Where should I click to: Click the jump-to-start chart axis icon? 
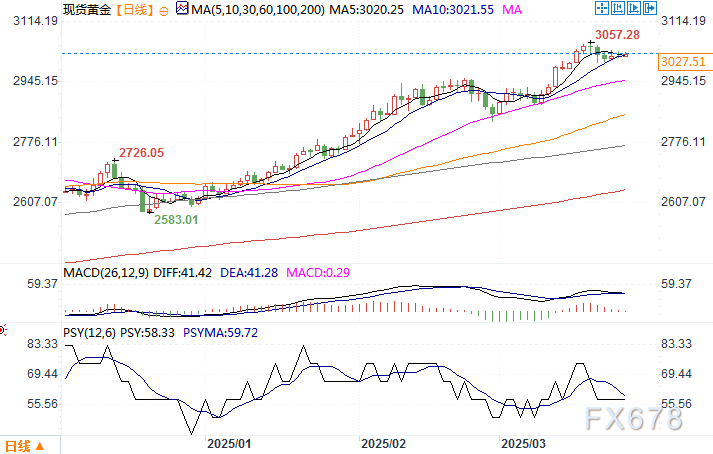pyautogui.click(x=618, y=8)
